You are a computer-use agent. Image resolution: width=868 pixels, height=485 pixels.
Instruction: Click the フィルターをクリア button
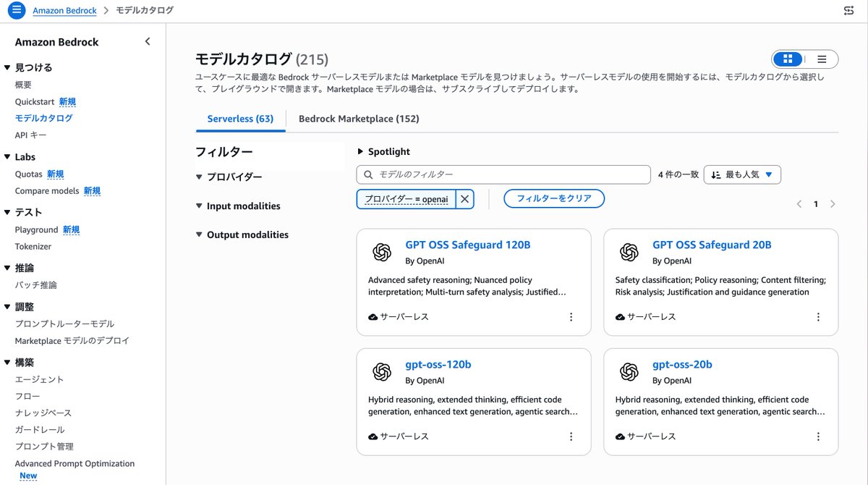click(x=554, y=198)
